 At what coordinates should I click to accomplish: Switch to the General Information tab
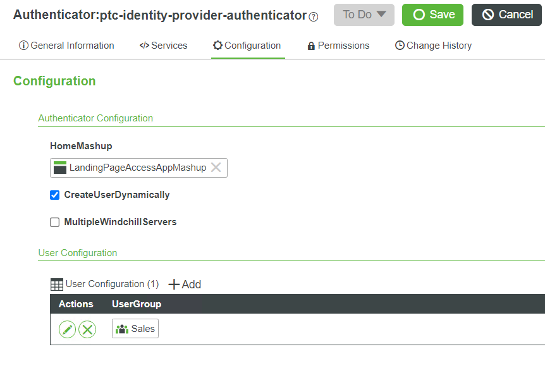[x=66, y=46]
